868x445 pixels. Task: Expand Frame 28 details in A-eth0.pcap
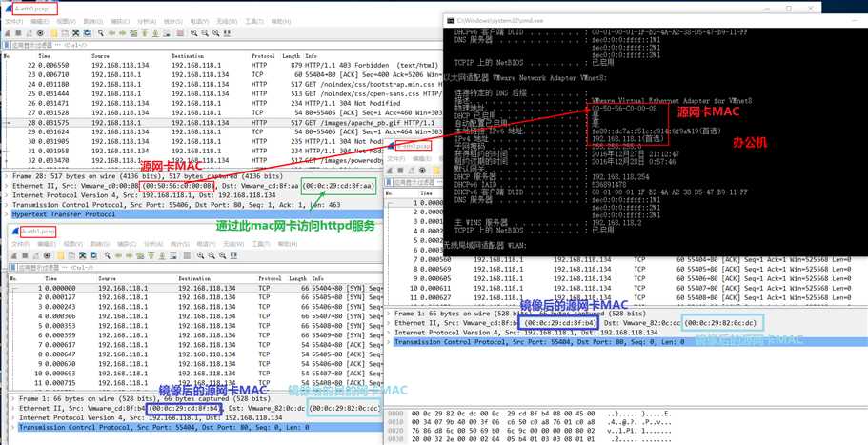6,175
